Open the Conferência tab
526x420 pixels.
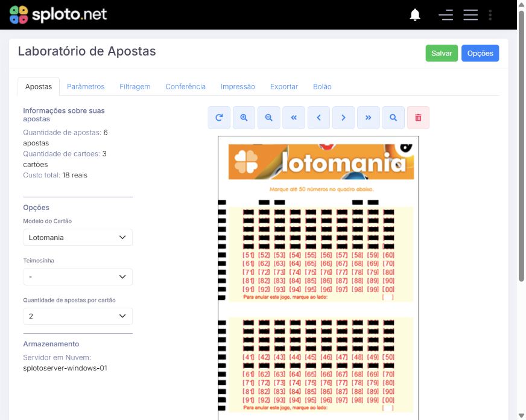click(x=186, y=86)
